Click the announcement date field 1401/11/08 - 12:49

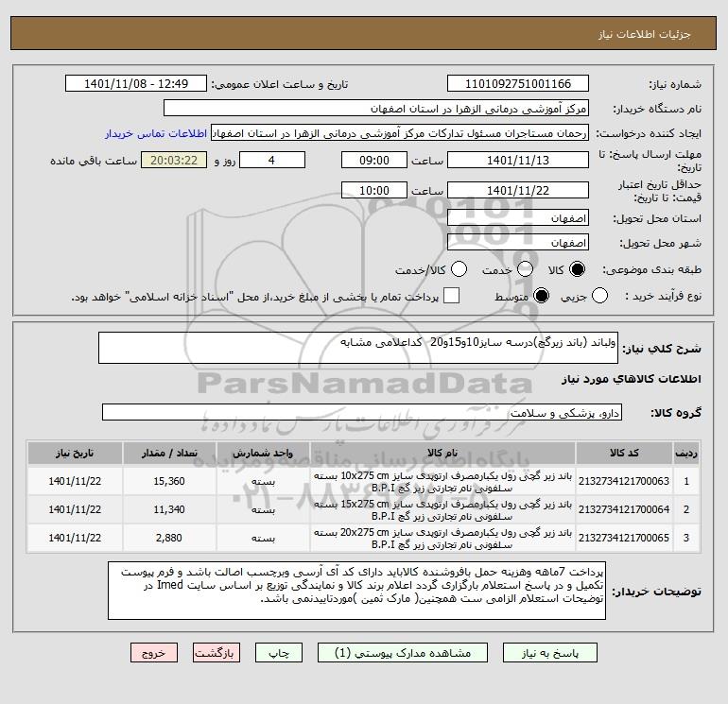[136, 84]
